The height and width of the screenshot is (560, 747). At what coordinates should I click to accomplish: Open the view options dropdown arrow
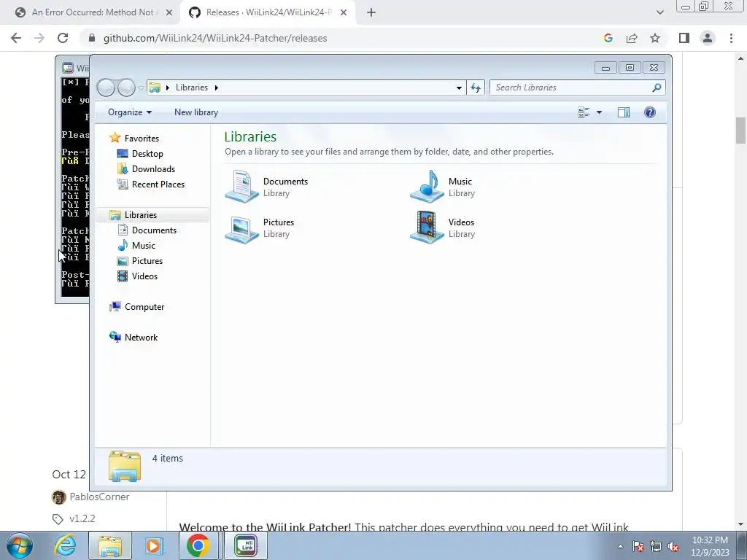pyautogui.click(x=600, y=112)
